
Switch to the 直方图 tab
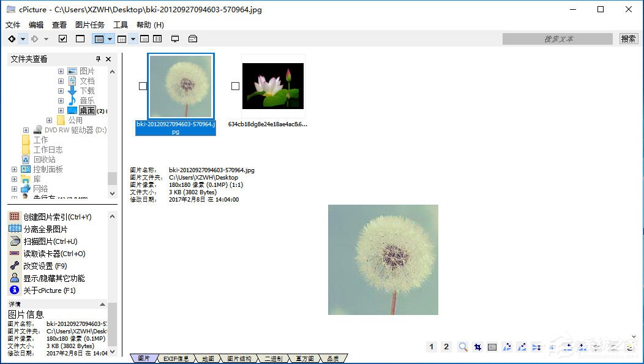click(304, 358)
